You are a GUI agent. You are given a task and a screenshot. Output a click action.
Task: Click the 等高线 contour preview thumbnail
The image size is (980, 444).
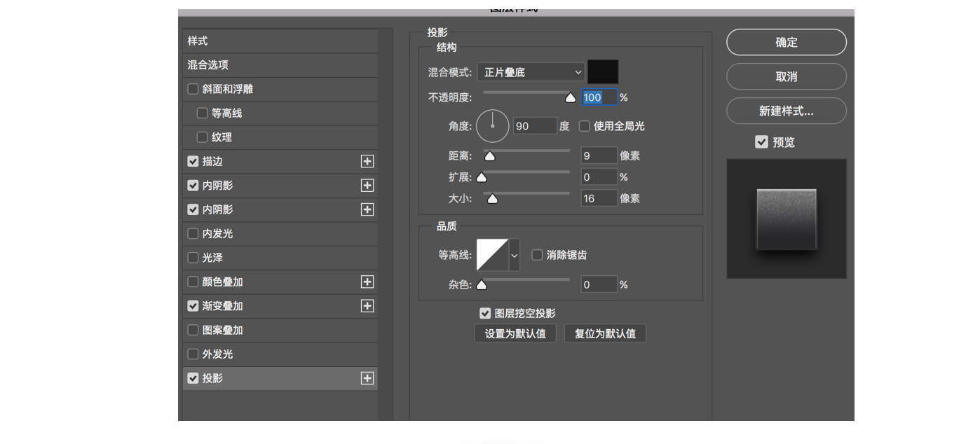tap(492, 255)
